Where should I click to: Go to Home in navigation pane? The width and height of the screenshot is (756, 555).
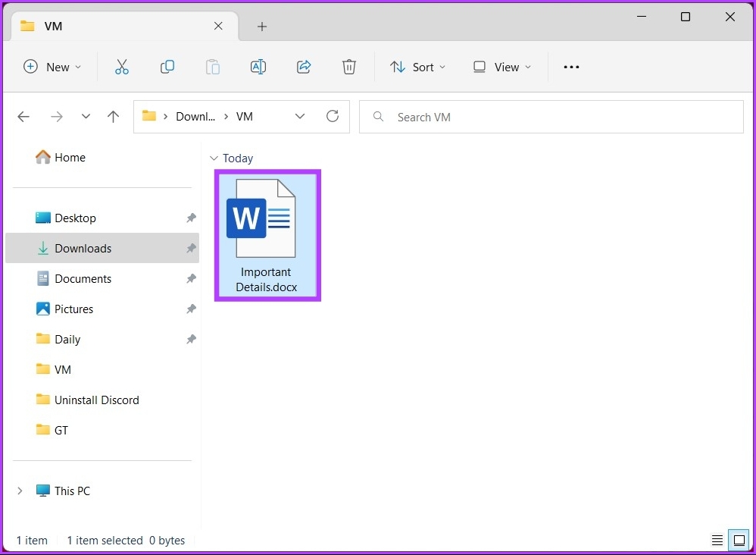click(70, 158)
